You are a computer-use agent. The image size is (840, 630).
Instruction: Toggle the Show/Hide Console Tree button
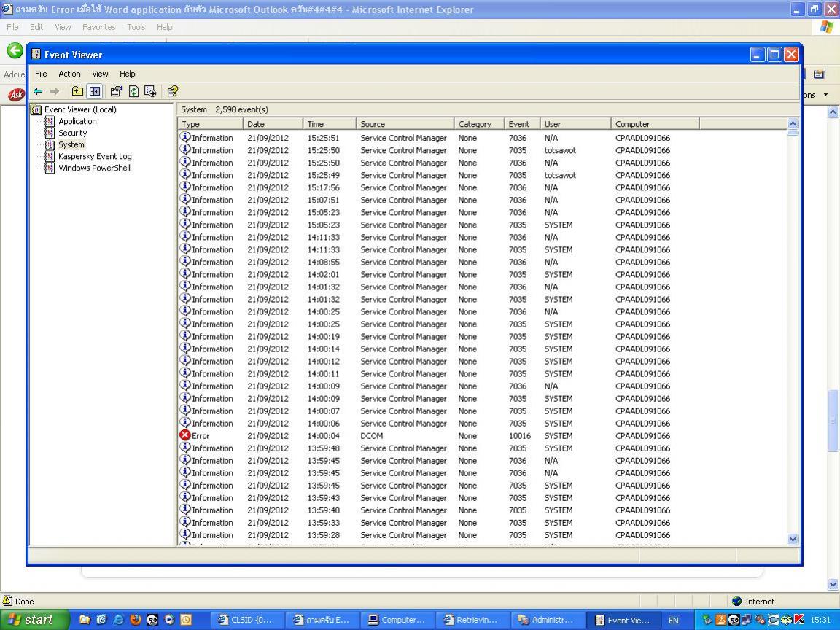pyautogui.click(x=94, y=91)
